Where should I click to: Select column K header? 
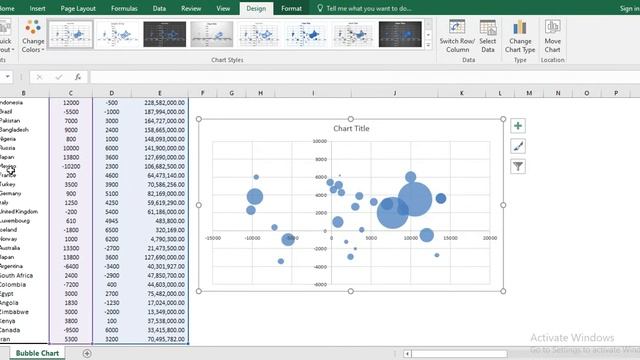pos(462,93)
